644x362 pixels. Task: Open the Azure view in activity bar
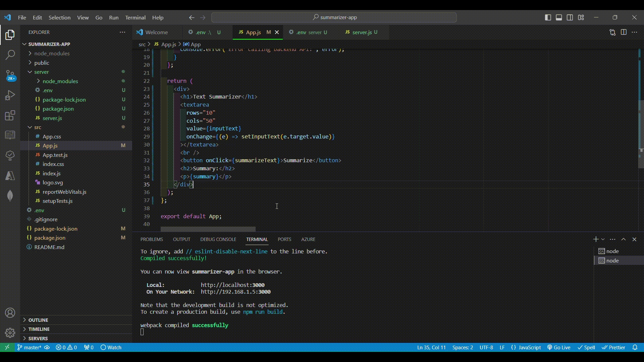pyautogui.click(x=10, y=176)
